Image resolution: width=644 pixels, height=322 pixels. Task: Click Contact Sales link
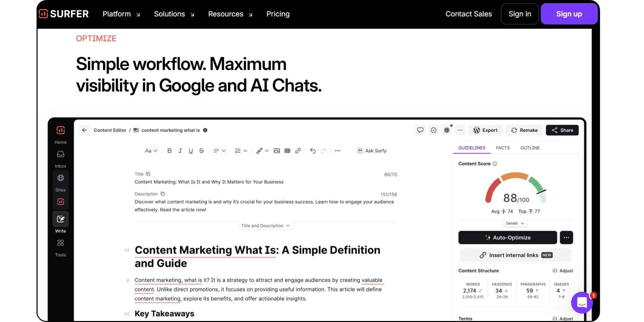coord(469,14)
